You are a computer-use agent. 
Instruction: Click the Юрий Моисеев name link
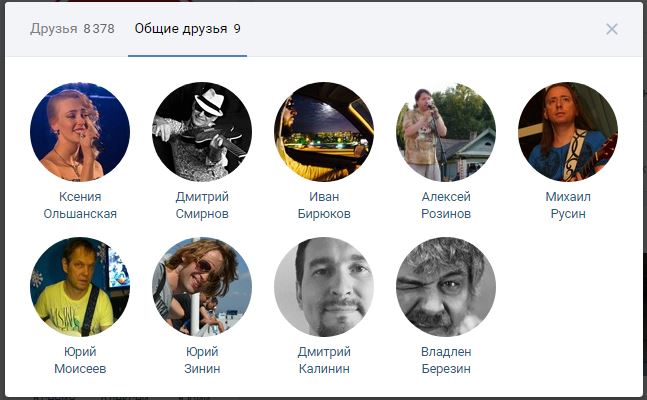pos(80,360)
